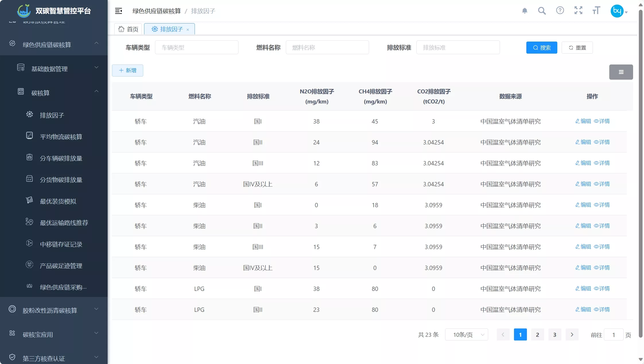Click the 绿色供应链碳核算 breadcrumb

157,11
